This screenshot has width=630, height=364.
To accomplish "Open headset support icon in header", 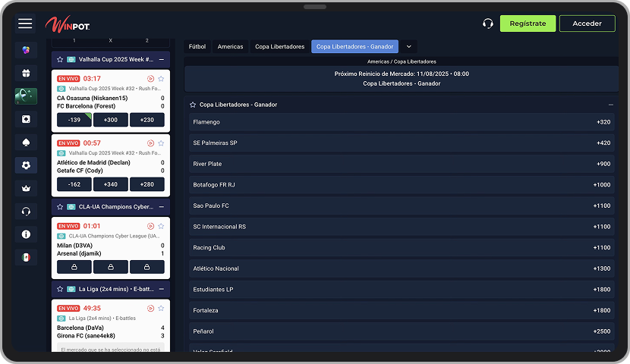I will pos(488,24).
